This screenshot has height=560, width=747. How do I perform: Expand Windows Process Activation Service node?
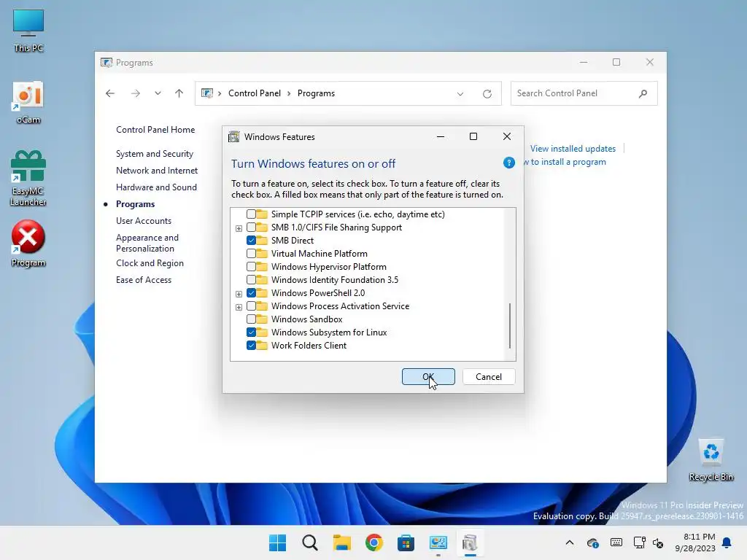point(239,307)
